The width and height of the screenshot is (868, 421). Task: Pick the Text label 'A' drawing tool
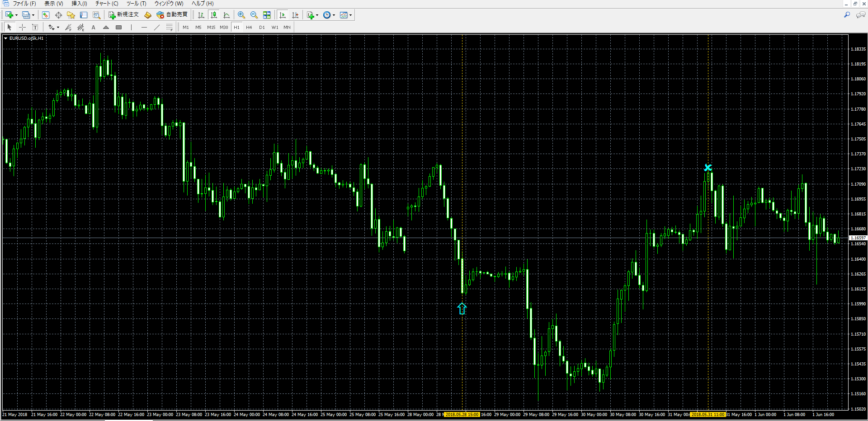(94, 28)
